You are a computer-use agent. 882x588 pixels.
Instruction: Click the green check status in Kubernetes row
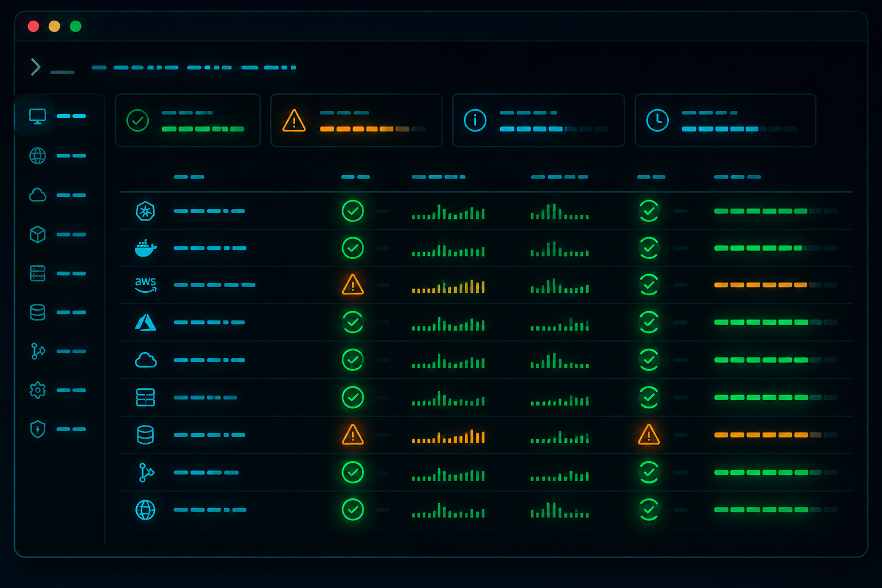(353, 211)
